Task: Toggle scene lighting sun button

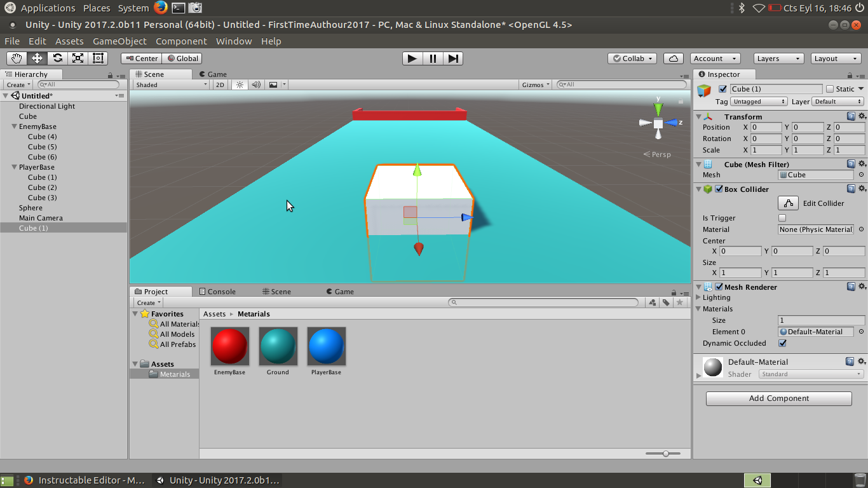Action: pos(240,85)
